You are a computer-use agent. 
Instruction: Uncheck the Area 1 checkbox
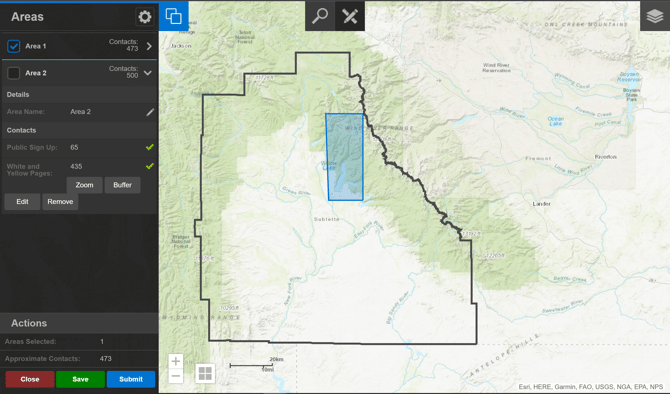click(14, 46)
